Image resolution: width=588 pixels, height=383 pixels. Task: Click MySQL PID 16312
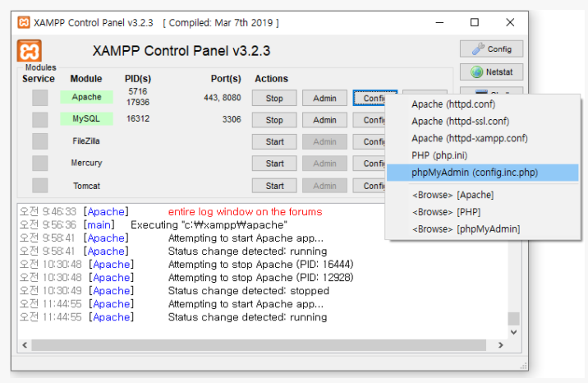click(138, 119)
